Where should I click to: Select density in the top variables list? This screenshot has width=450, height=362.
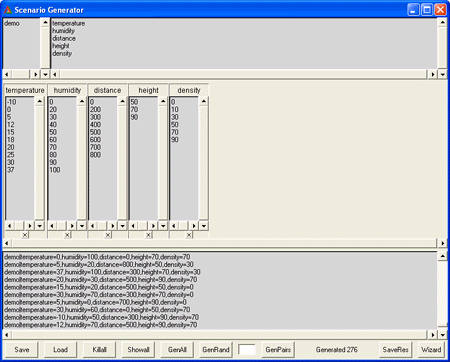click(62, 53)
